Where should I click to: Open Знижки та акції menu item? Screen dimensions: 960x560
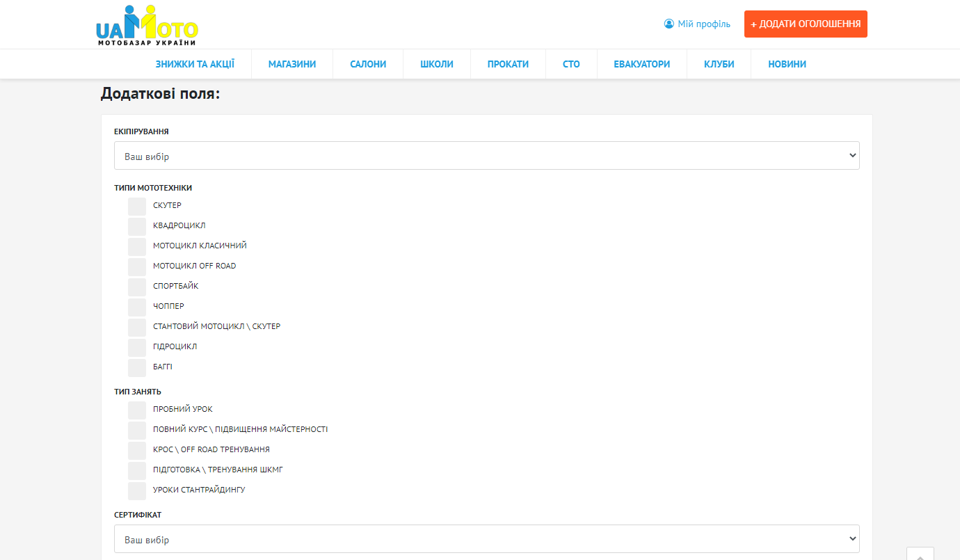(195, 64)
